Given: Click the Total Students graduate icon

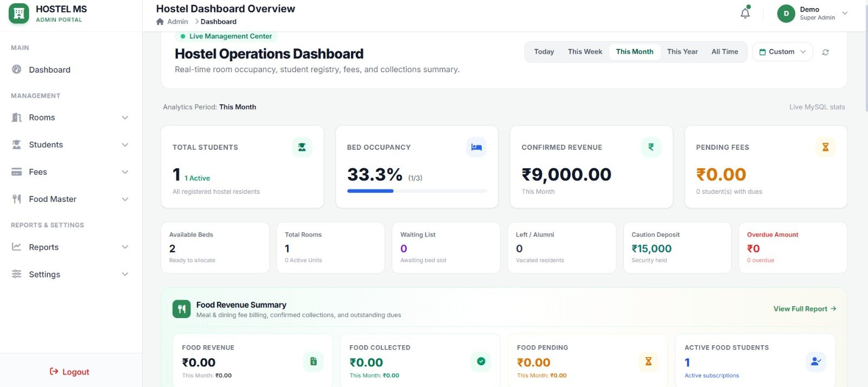Looking at the screenshot, I should 302,147.
